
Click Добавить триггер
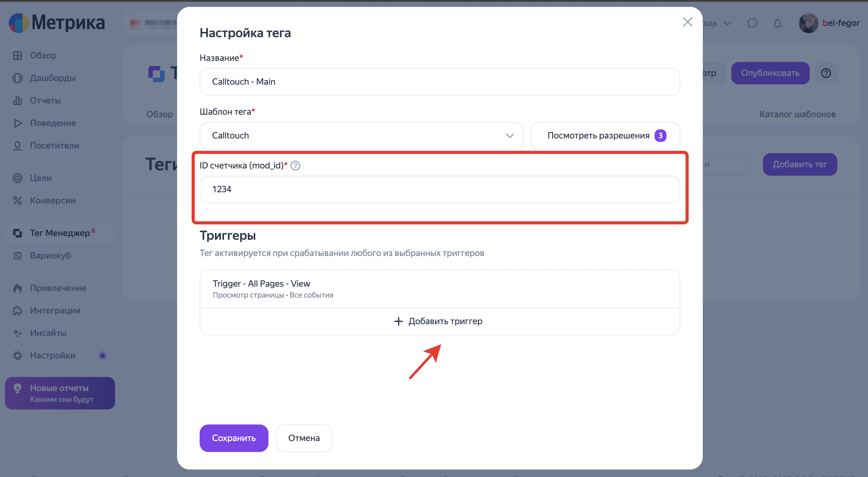click(x=439, y=321)
